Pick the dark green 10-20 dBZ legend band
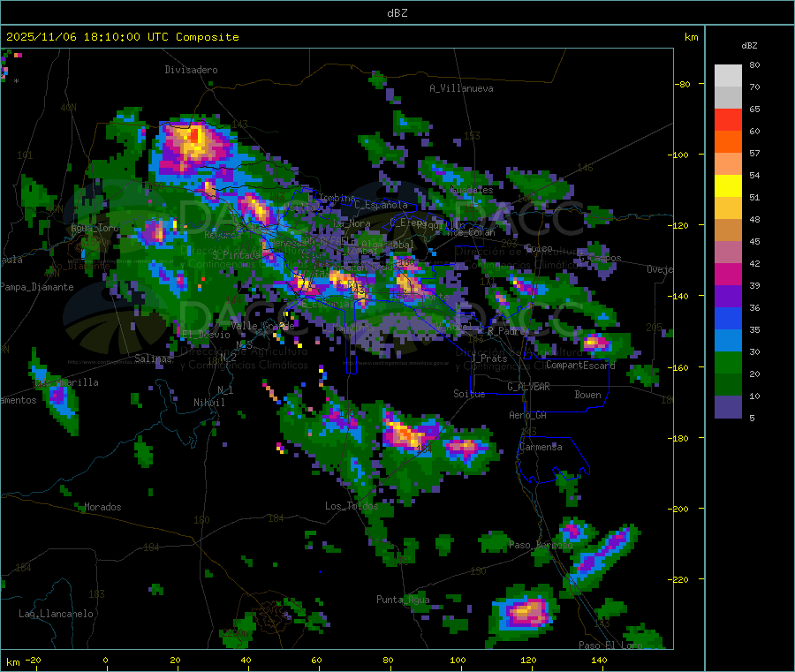This screenshot has width=795, height=672. (x=728, y=385)
